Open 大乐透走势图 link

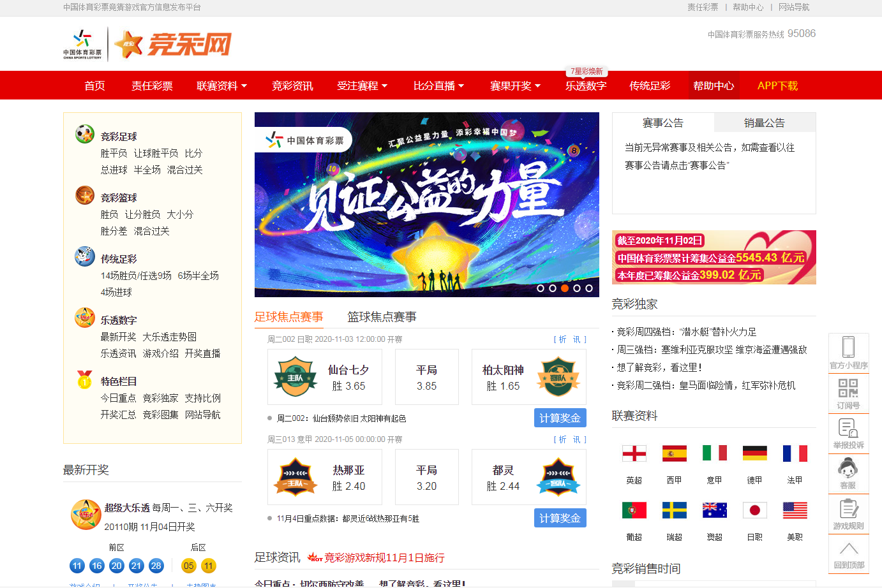(170, 337)
